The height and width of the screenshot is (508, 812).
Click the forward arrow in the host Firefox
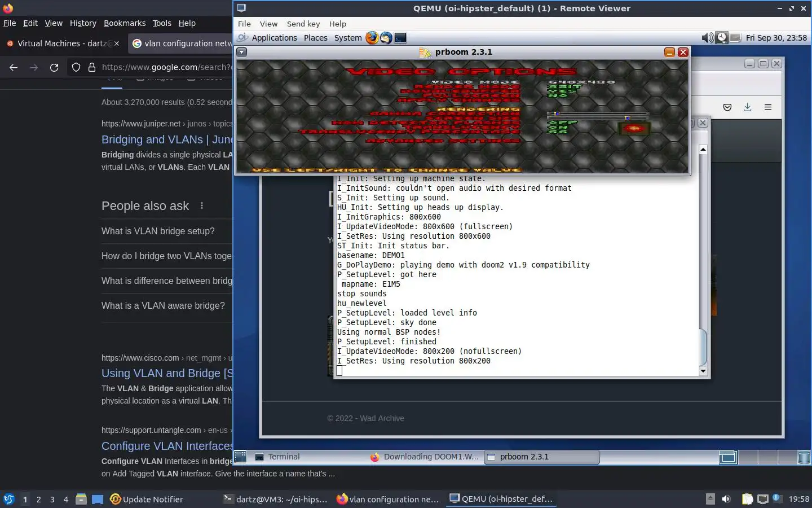[x=34, y=67]
